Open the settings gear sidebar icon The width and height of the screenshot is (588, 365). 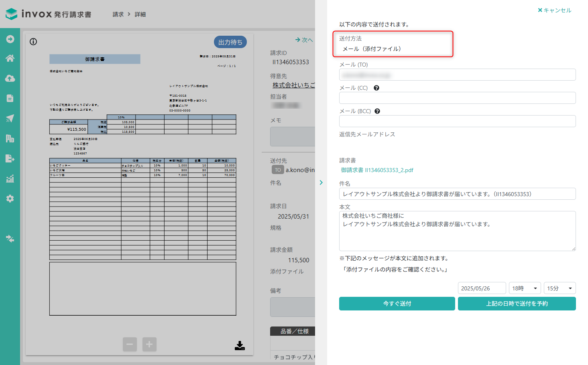pos(10,199)
